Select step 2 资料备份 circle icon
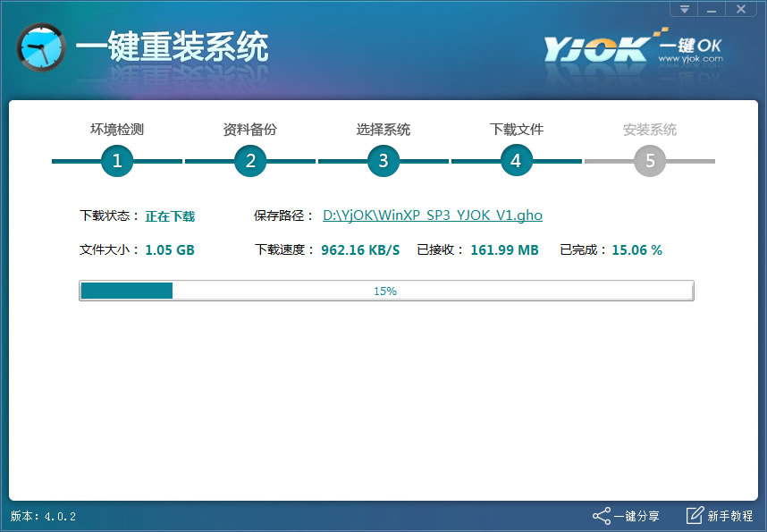Screen dimensions: 767x532 point(250,161)
